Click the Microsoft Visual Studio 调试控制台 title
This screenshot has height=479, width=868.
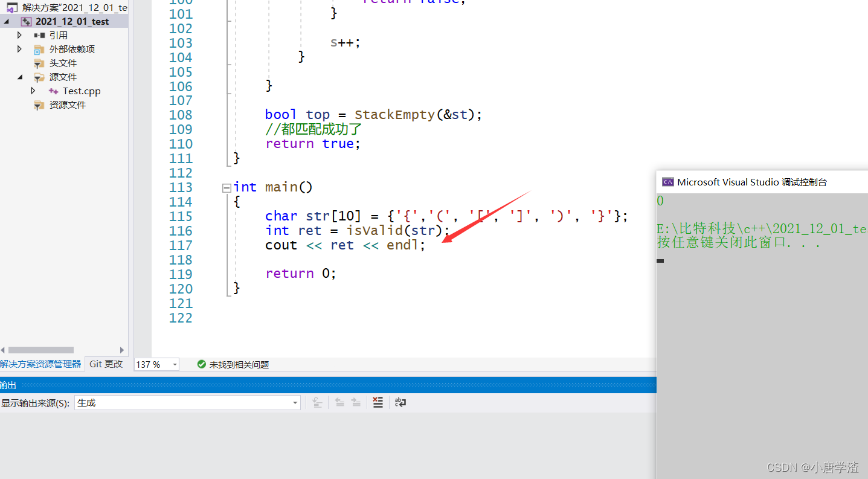[752, 182]
